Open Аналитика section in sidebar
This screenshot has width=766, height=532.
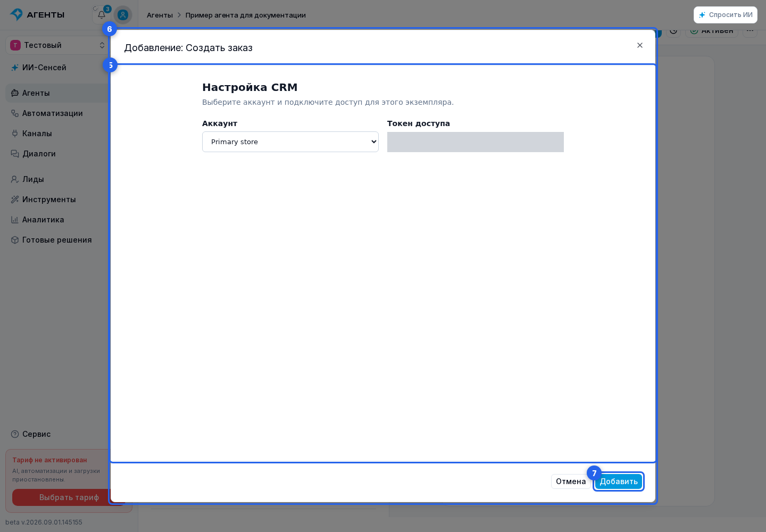pyautogui.click(x=57, y=220)
